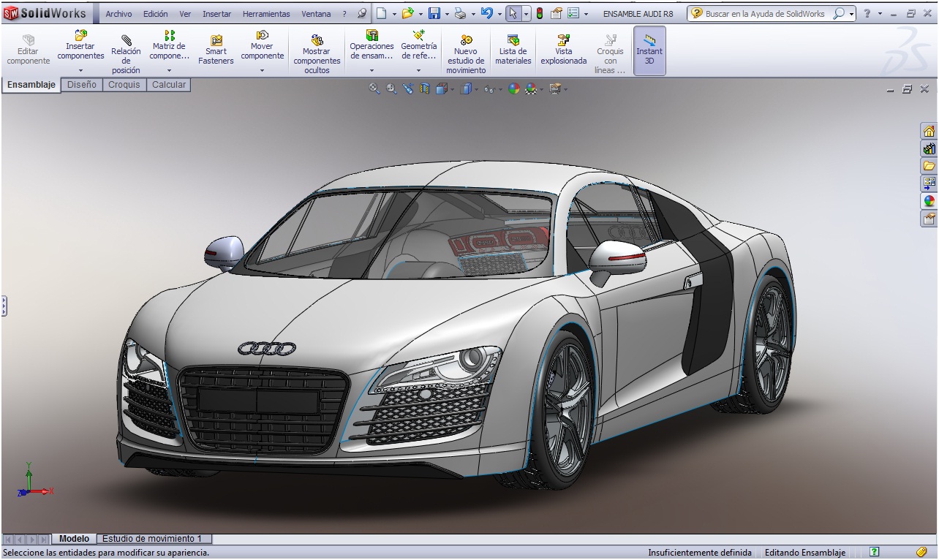
Task: Open Operaciones de ensamblaje tool
Action: click(x=372, y=45)
